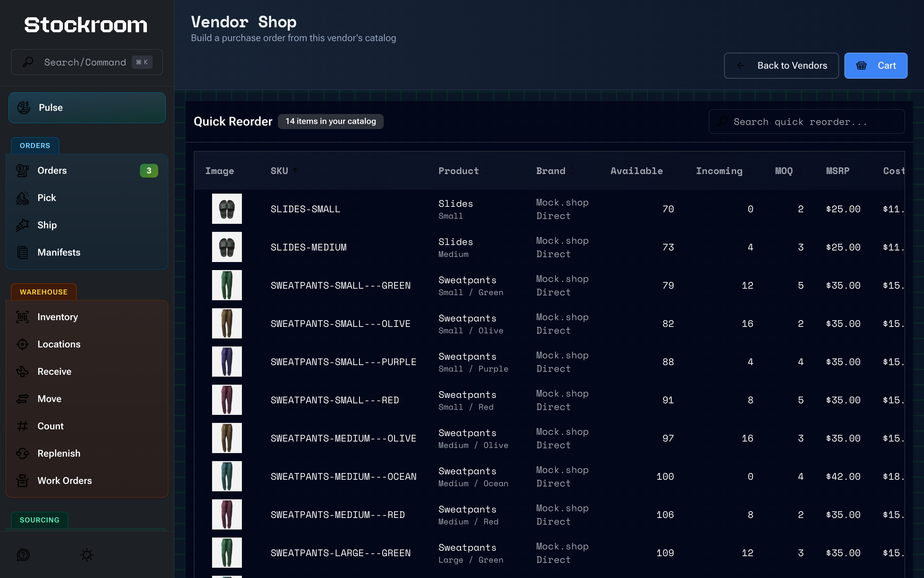Sort by SKU column header

pos(284,171)
